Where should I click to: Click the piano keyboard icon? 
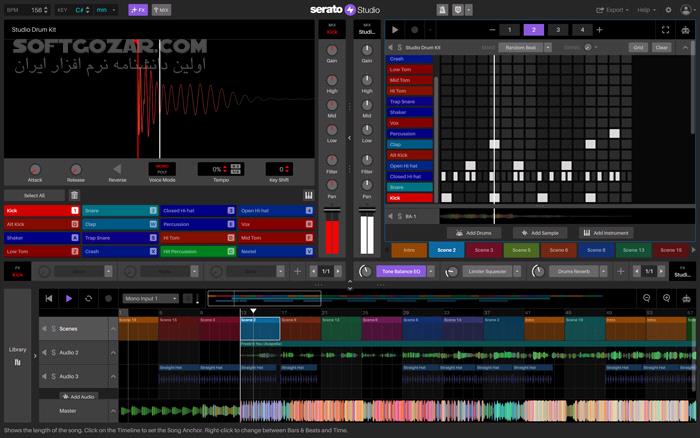click(x=308, y=196)
